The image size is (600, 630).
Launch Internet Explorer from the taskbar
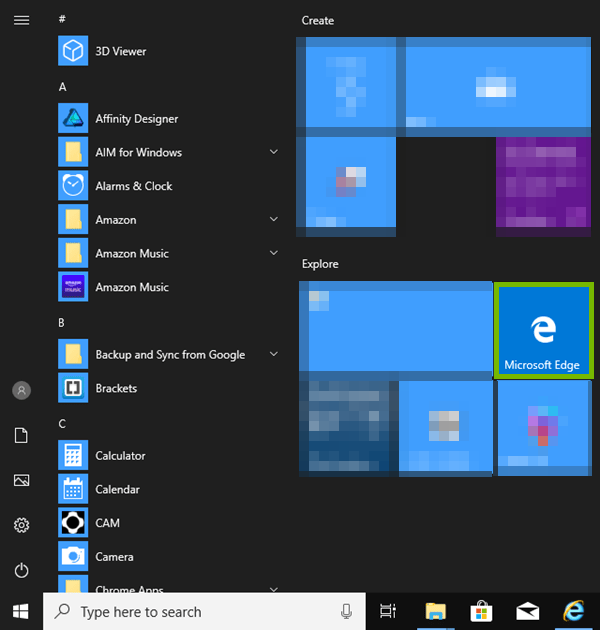coord(573,611)
